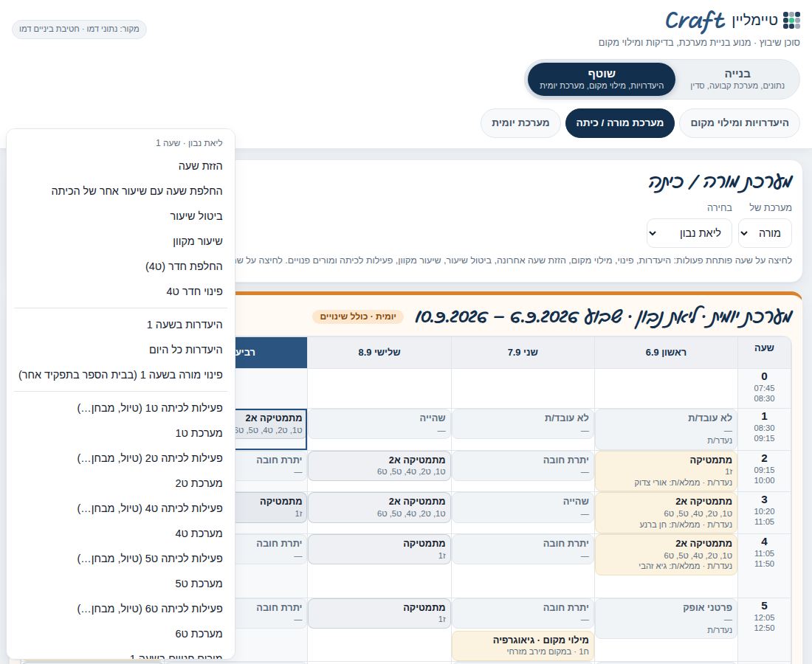Click the Timeline Craft grid logo icon
Screen dimensions: 812x664
click(x=791, y=21)
